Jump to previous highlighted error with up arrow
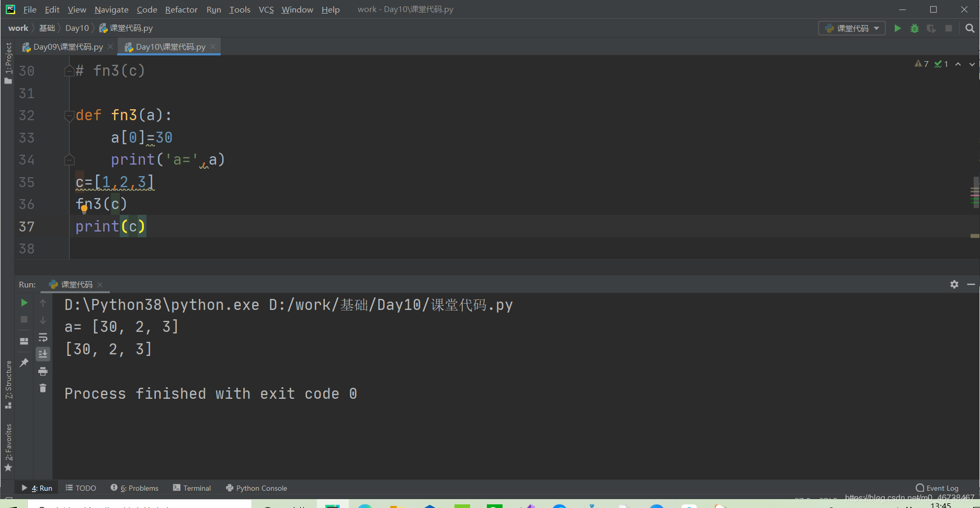The width and height of the screenshot is (980, 508). point(958,64)
